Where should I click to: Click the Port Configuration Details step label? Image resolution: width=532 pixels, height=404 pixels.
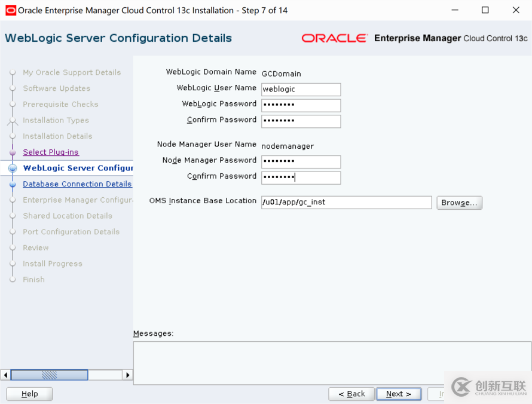coord(71,232)
